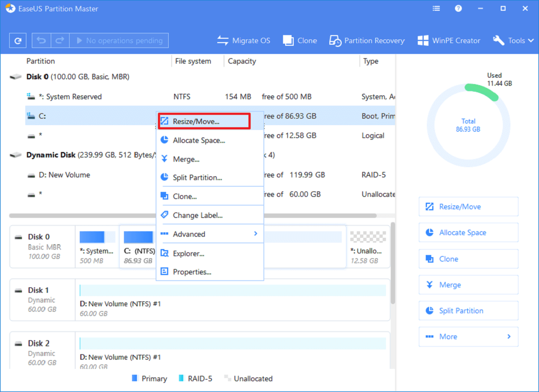Screen dimensions: 539x392
Task: Choose Split Partition... in context menu
Action: [x=210, y=177]
